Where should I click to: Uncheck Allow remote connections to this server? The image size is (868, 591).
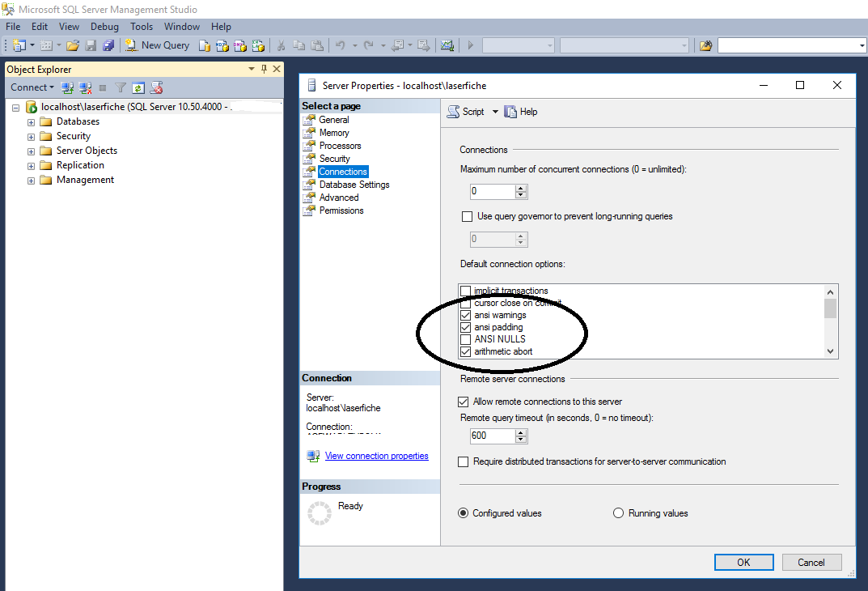pyautogui.click(x=464, y=402)
